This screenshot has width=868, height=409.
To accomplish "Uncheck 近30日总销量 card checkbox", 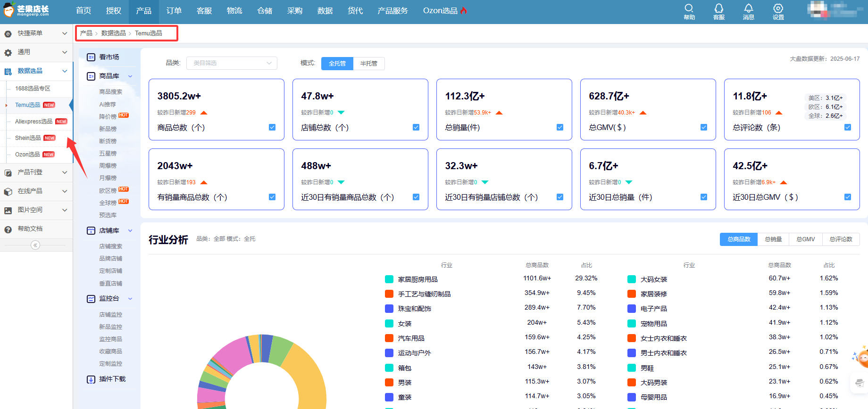I will (704, 197).
